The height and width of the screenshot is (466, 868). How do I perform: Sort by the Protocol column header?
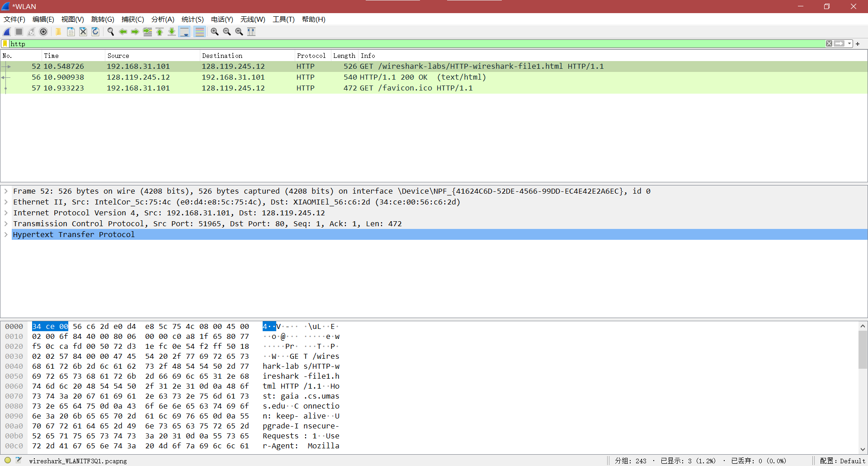pyautogui.click(x=313, y=56)
